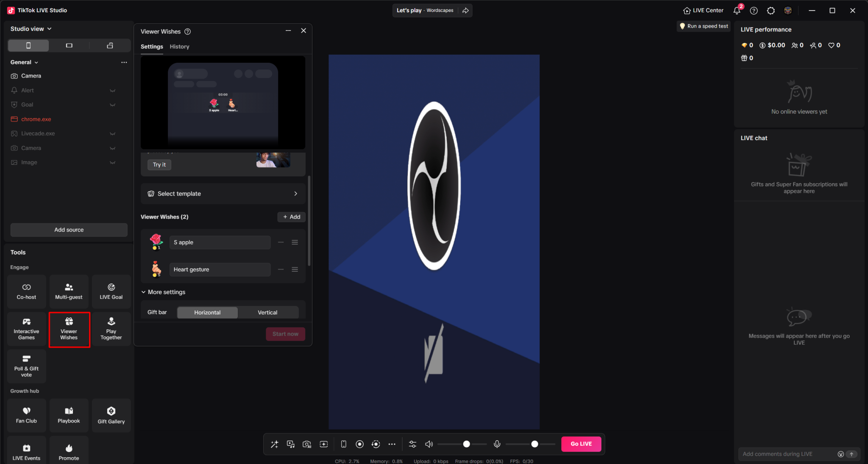Click the Viewer Wishes help icon
The height and width of the screenshot is (464, 868).
pyautogui.click(x=188, y=31)
